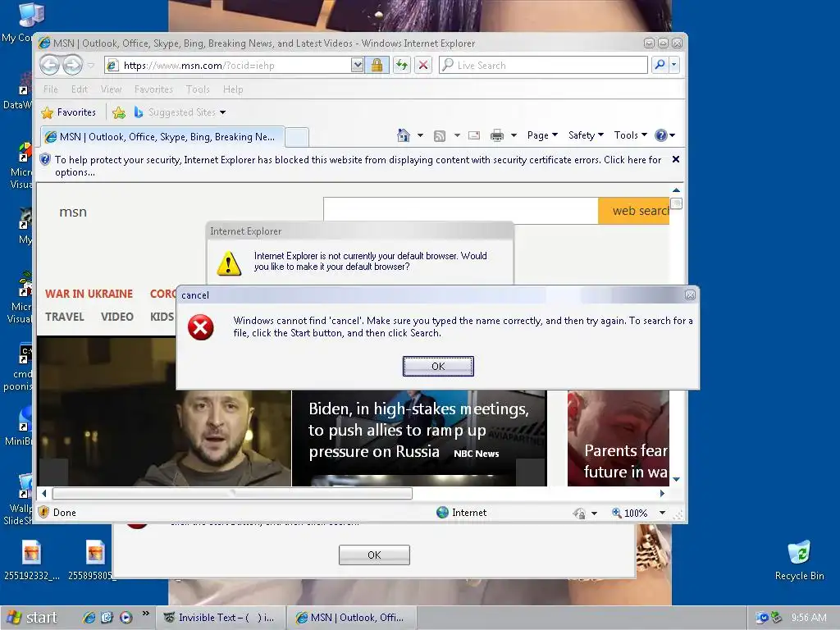Open the Edit menu
Screen dimensions: 840x630
click(80, 89)
